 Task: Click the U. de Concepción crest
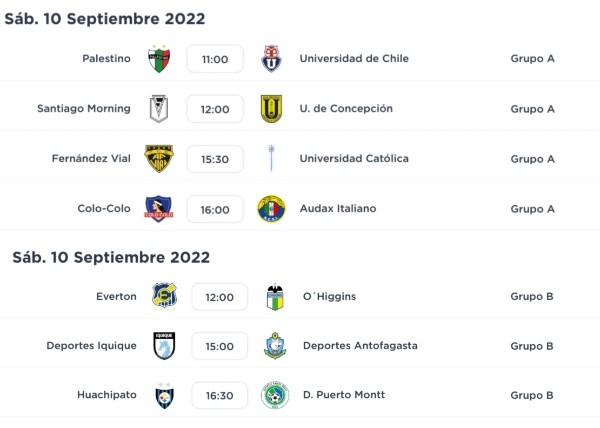(x=271, y=109)
